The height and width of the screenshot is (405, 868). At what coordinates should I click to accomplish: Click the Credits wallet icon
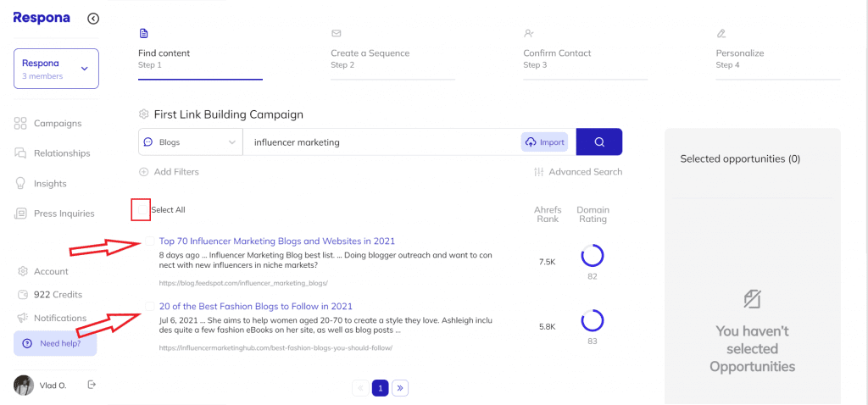[x=23, y=295]
